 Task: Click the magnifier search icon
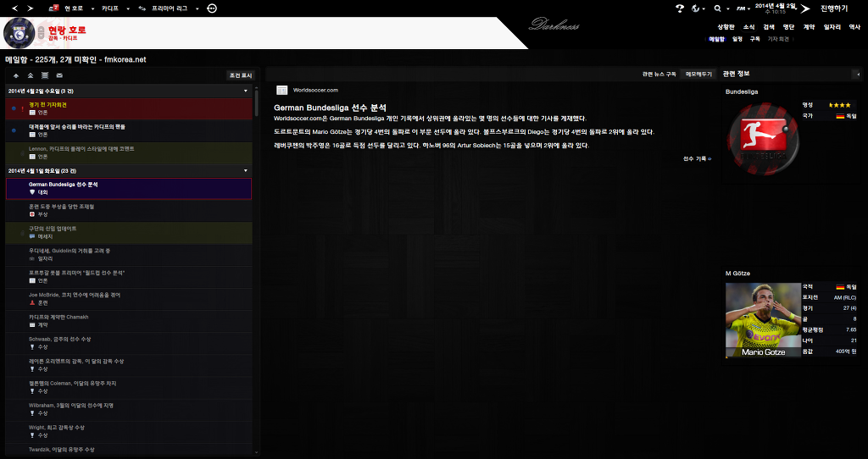718,8
